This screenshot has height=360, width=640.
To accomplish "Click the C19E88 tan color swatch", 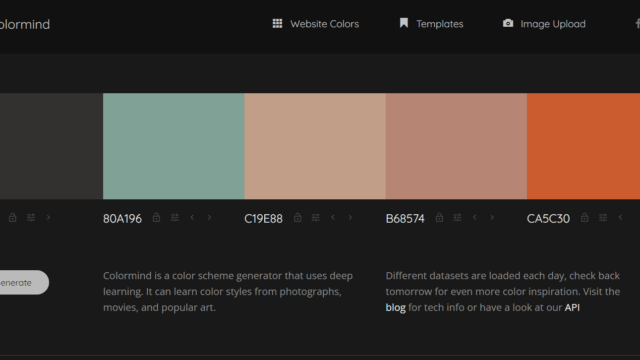I will (x=315, y=146).
